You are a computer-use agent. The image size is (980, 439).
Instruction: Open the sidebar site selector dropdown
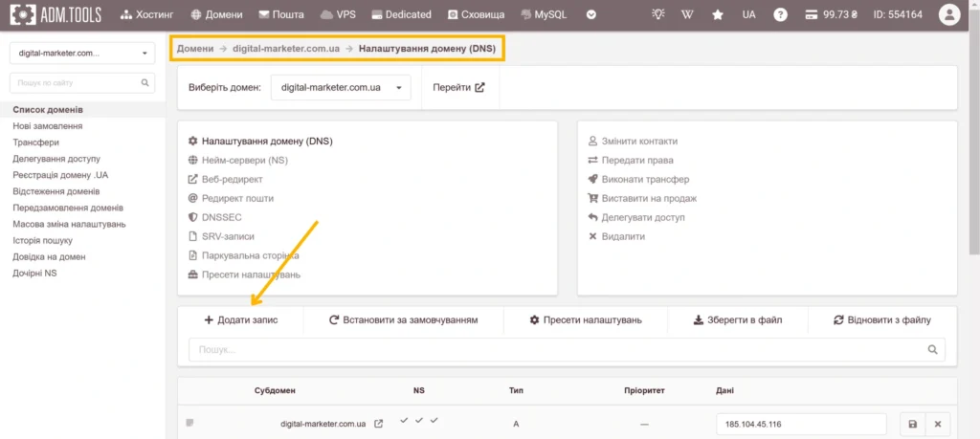point(82,53)
